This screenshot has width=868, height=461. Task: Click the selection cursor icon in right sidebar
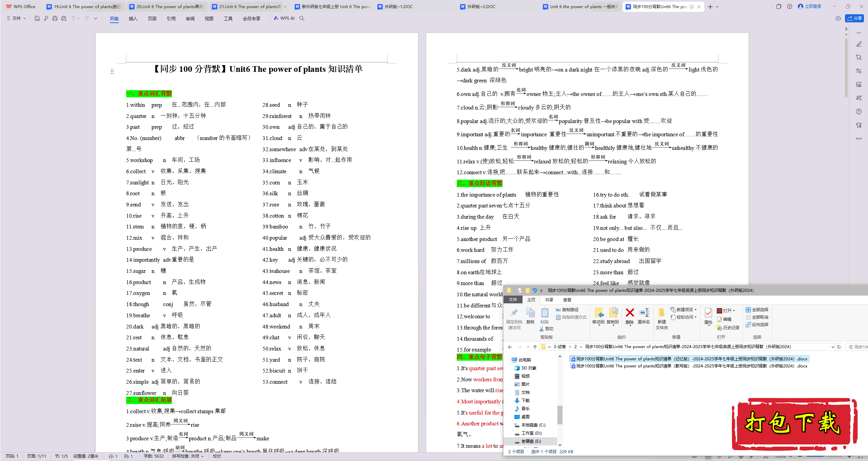(859, 57)
